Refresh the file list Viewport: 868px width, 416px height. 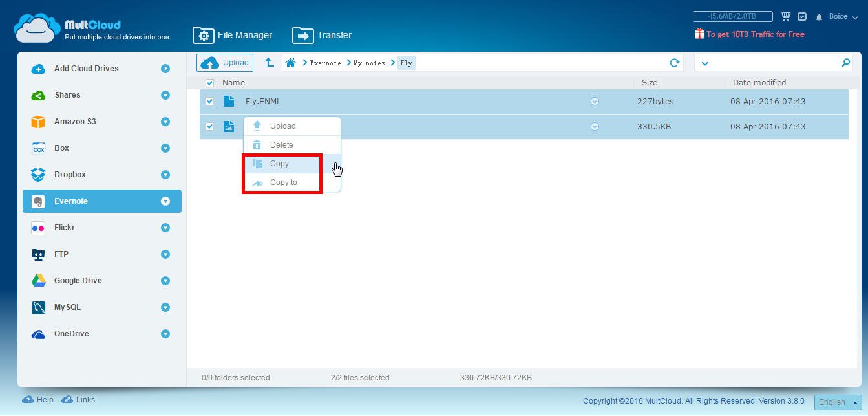coord(675,63)
